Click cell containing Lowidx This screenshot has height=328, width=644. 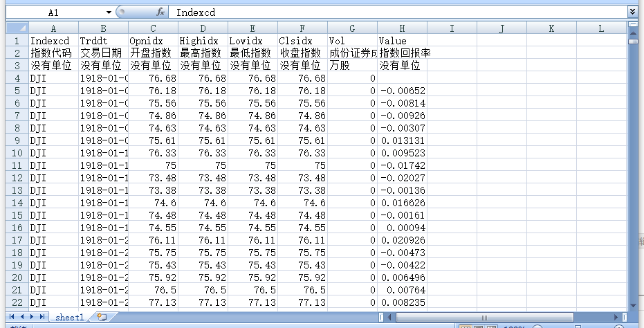(x=252, y=41)
